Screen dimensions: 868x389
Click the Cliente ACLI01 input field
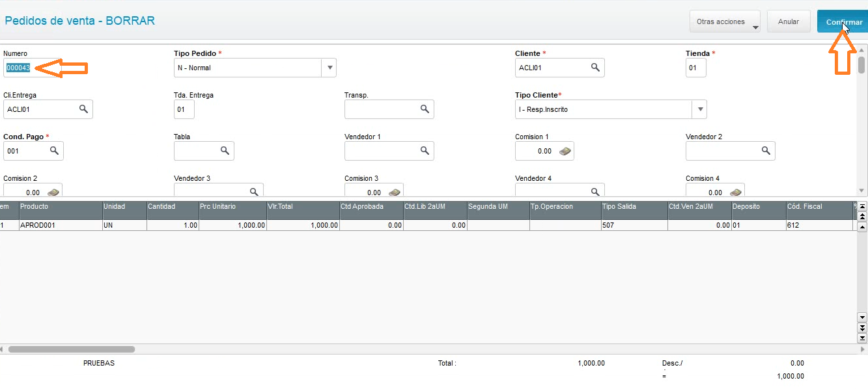(x=560, y=68)
